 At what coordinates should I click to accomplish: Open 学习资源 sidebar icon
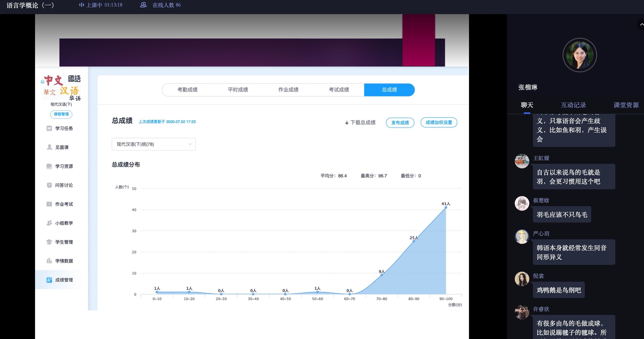pos(49,166)
